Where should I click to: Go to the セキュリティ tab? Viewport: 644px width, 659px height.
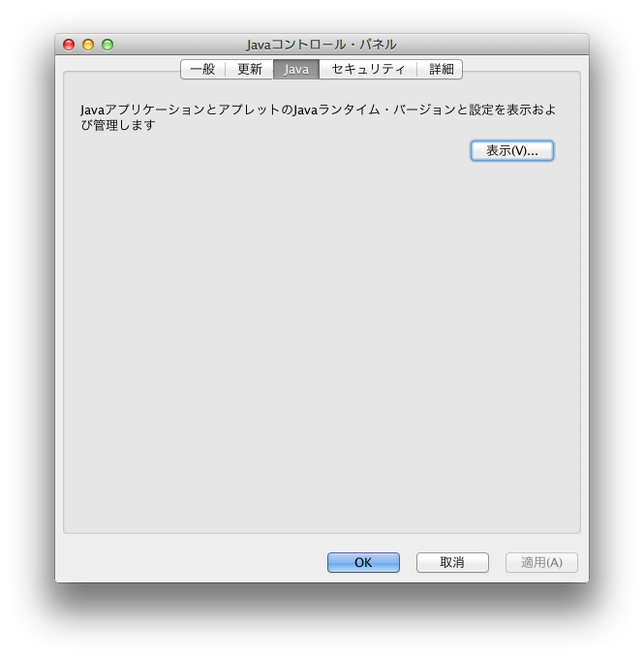[368, 69]
